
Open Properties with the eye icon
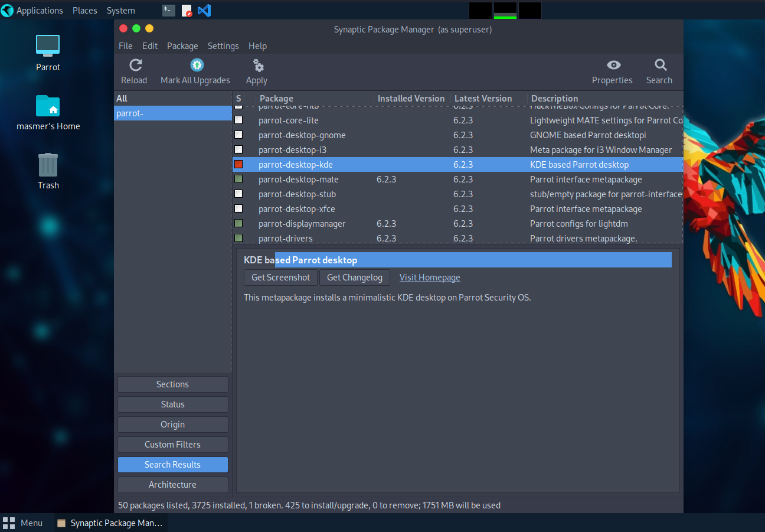[613, 65]
